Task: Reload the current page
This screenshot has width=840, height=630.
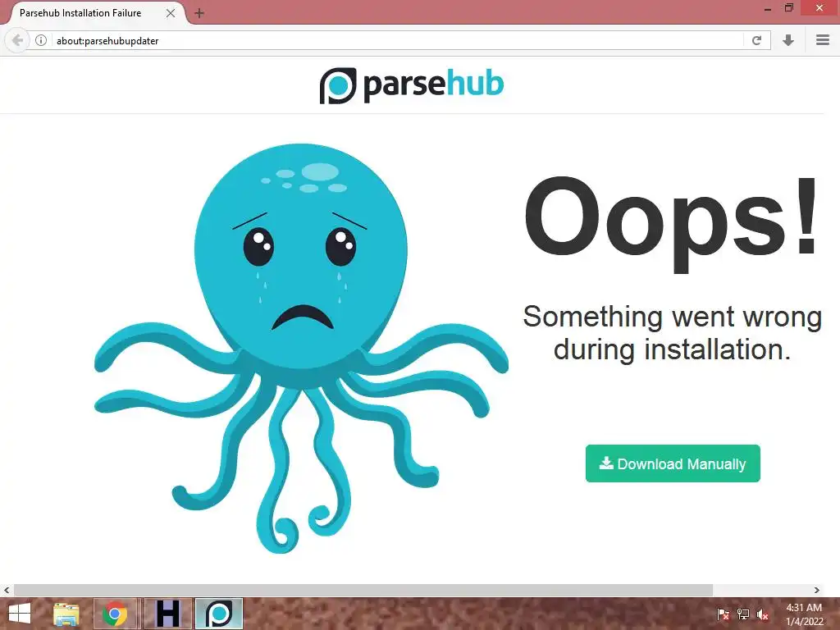Action: pos(756,40)
